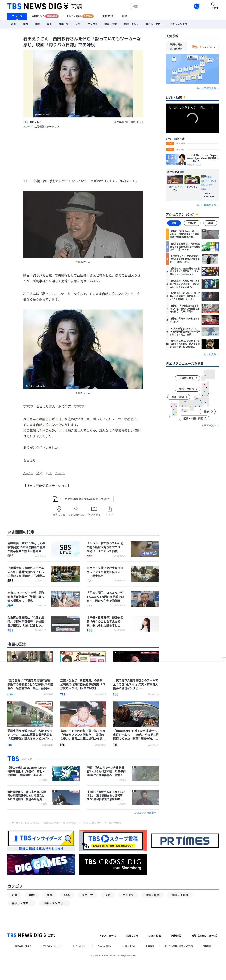Image resolution: width=226 pixels, height=980 pixels.
Task: Open the ドキュメンタリー sub-navigation item
Action: point(180,24)
